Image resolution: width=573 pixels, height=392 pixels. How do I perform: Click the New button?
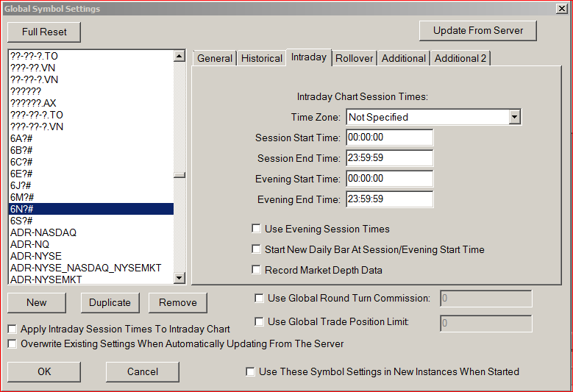[x=37, y=303]
